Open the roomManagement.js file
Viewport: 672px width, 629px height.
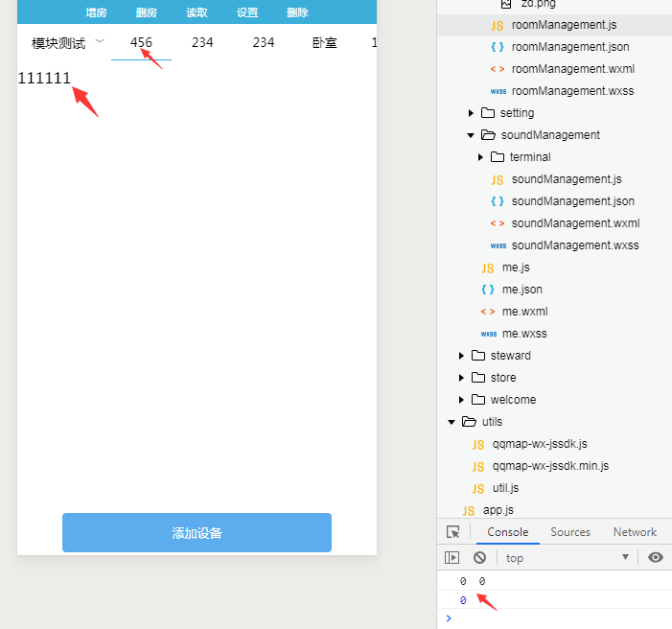564,25
